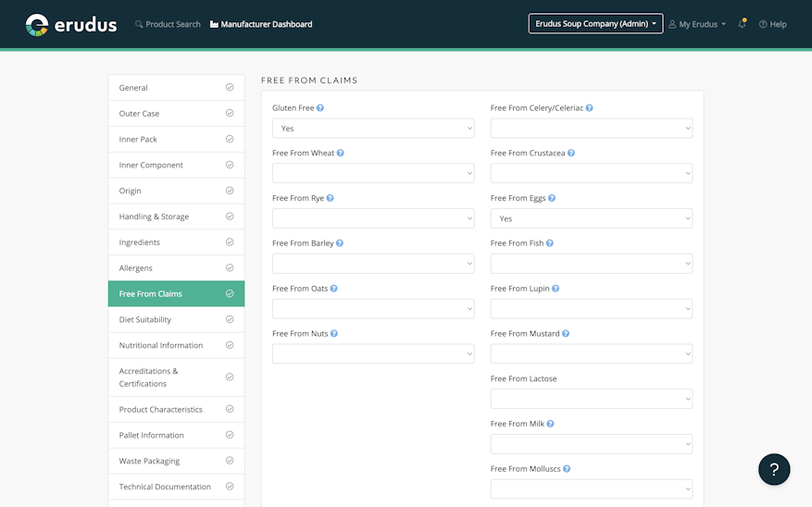Open the Free From Crustacea dropdown
This screenshot has width=812, height=507.
[592, 173]
